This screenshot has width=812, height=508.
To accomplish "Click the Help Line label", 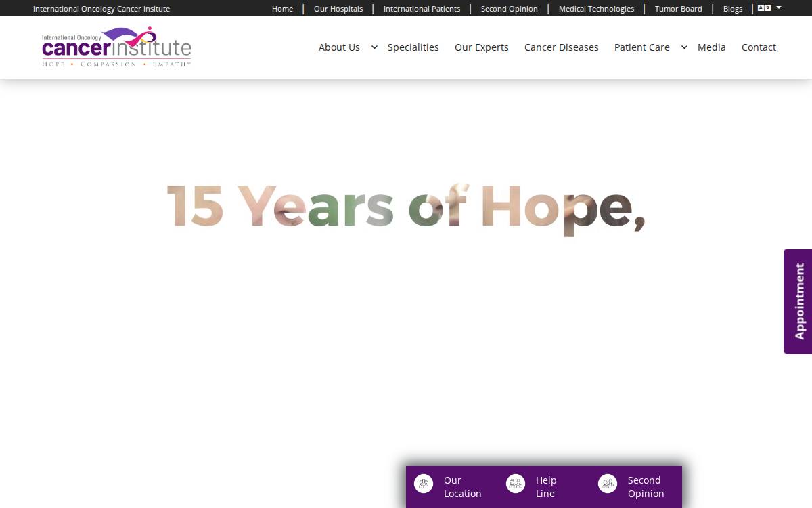I will pos(546,487).
